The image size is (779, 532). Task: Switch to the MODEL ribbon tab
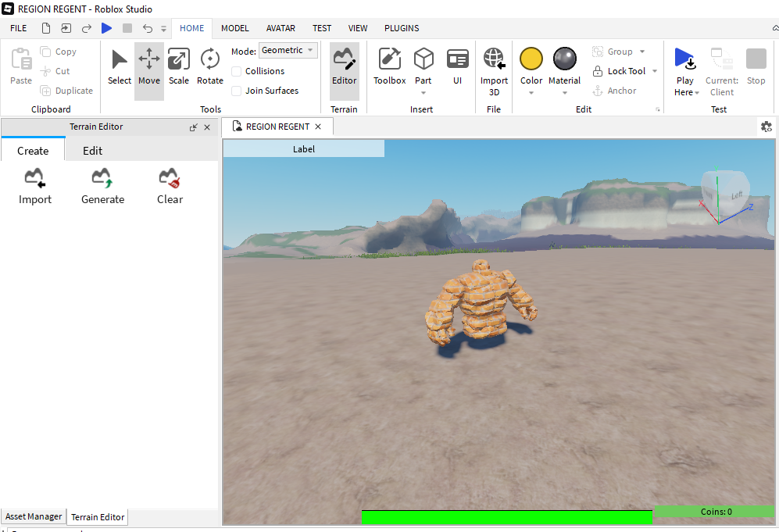click(x=234, y=28)
